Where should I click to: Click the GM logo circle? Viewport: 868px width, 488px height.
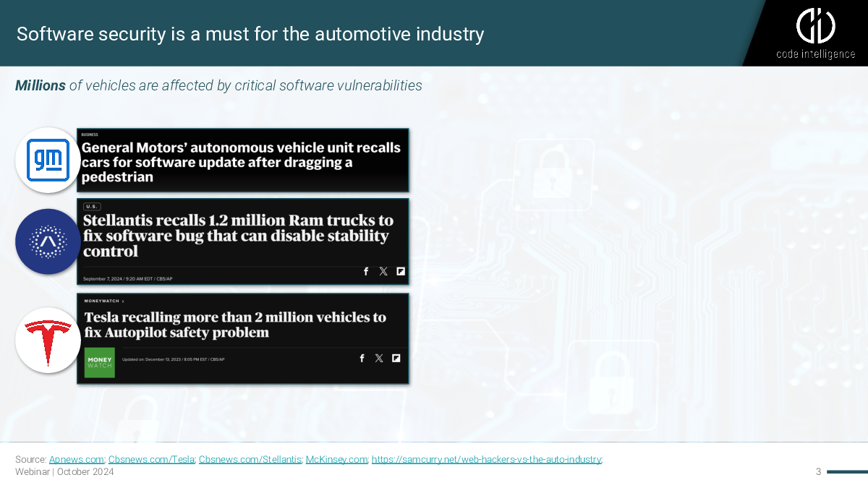48,160
